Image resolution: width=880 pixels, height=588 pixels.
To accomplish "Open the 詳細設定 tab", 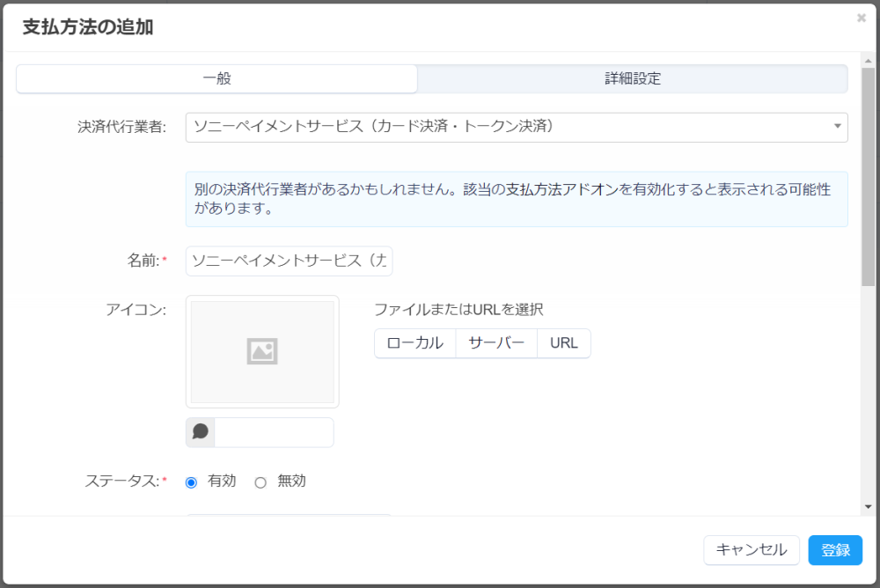I will [633, 78].
